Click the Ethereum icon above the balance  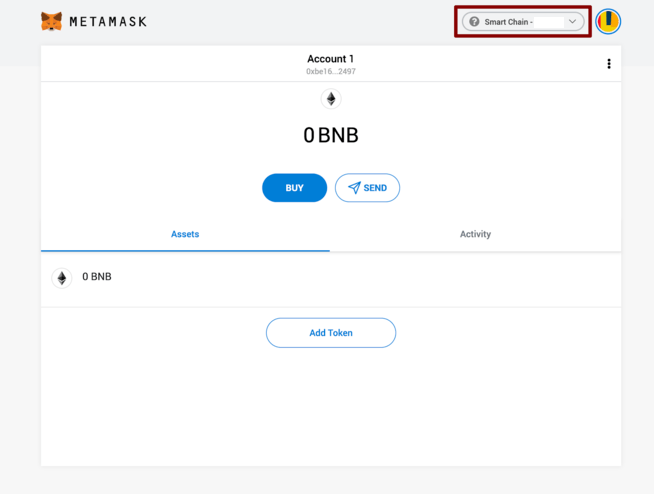[x=331, y=99]
